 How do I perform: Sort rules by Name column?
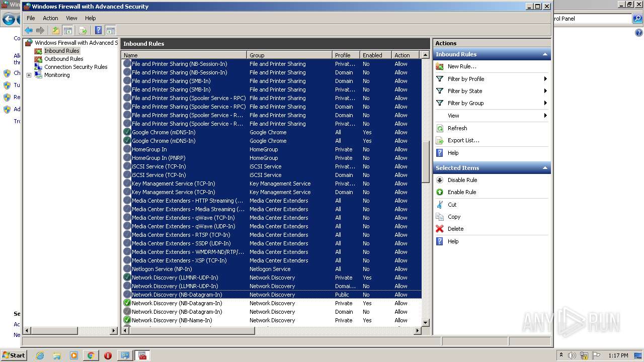[x=184, y=55]
